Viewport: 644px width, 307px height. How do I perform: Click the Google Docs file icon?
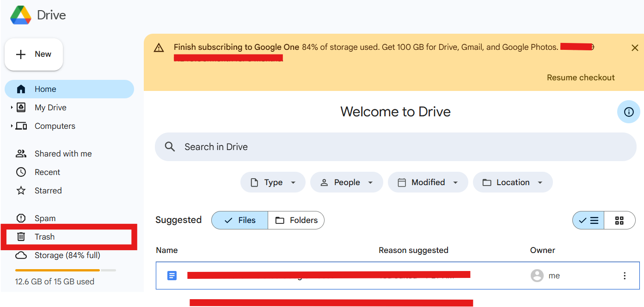click(172, 276)
